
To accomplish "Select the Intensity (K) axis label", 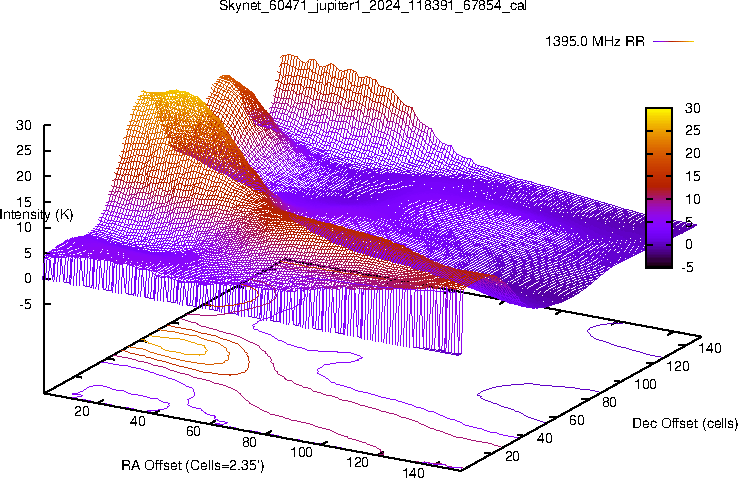I will (37, 215).
